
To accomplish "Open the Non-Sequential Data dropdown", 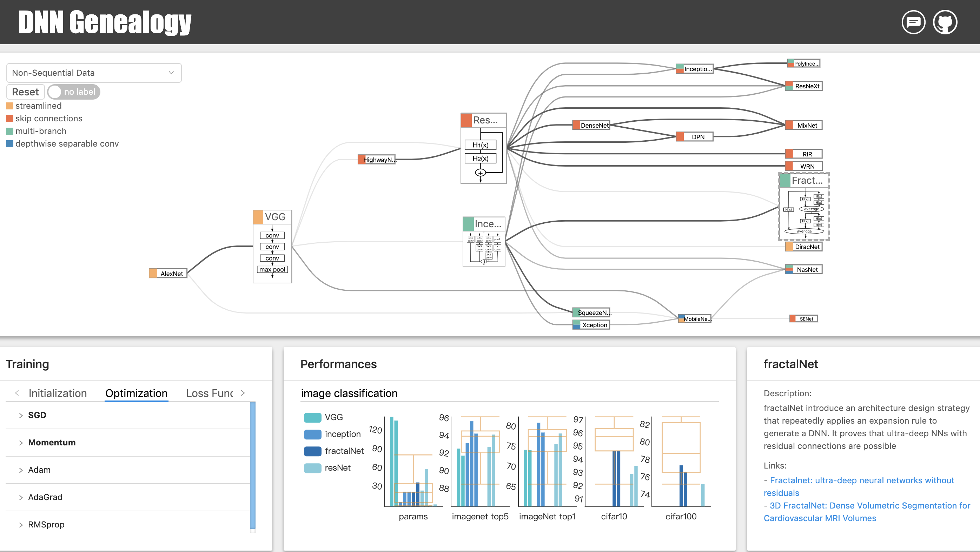I will coord(94,73).
